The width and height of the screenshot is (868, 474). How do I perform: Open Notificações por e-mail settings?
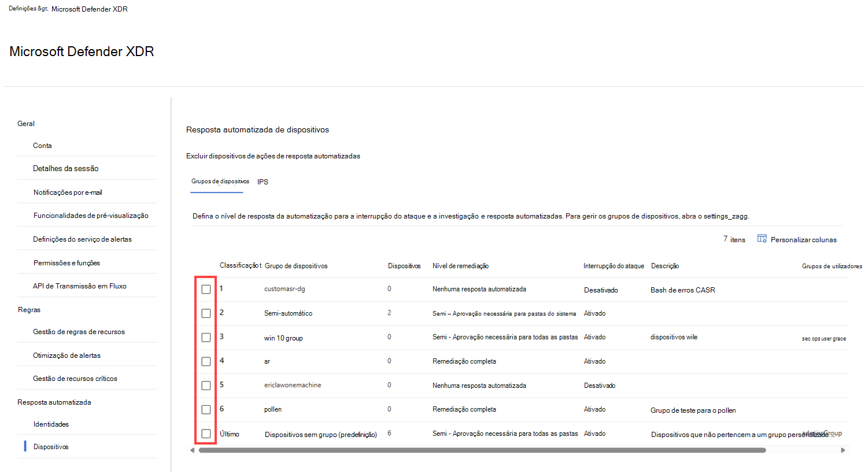pyautogui.click(x=68, y=192)
